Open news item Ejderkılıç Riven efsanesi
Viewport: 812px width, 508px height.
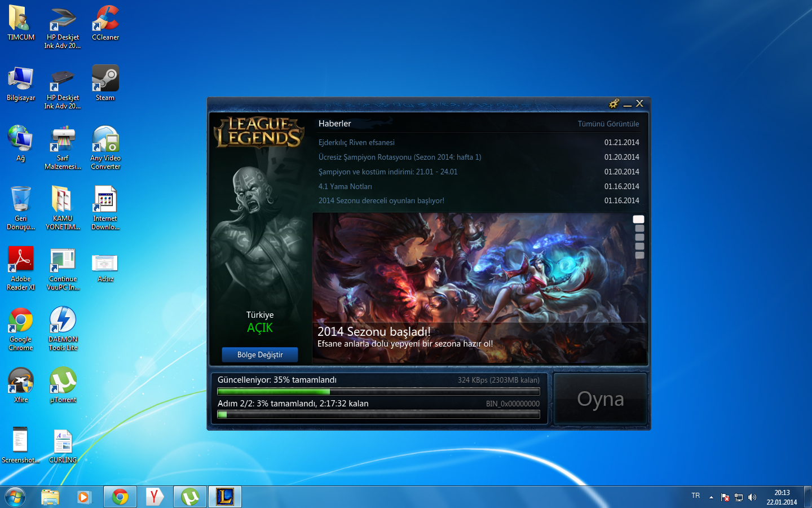tap(356, 142)
